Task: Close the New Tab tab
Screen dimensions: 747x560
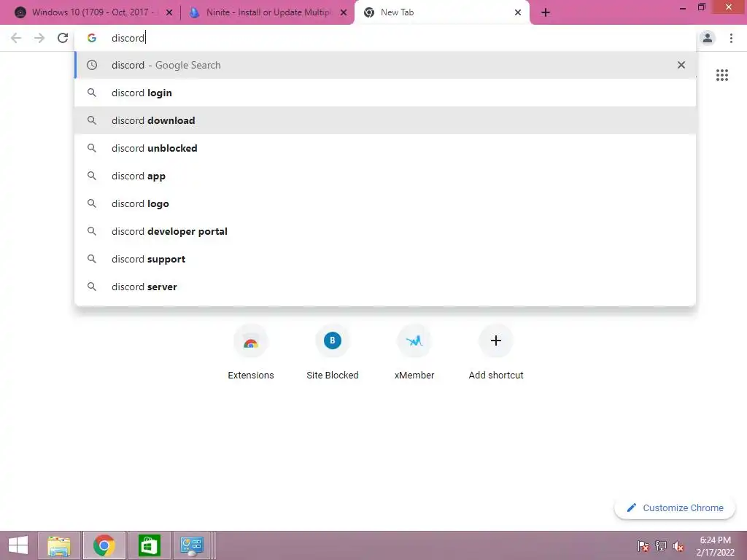Action: pyautogui.click(x=518, y=13)
